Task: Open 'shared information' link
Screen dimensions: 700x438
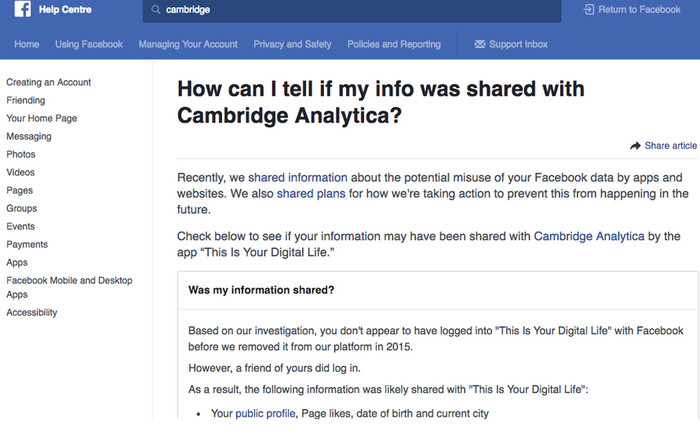Action: (298, 177)
